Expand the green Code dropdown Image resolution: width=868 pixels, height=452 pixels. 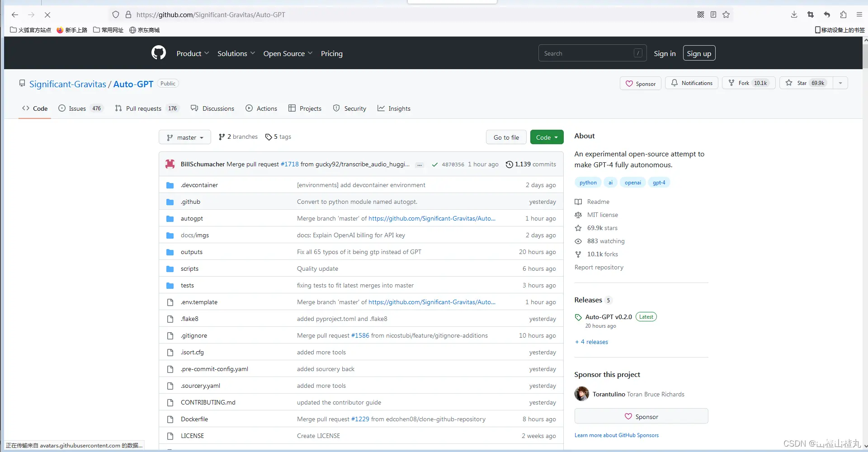point(547,137)
